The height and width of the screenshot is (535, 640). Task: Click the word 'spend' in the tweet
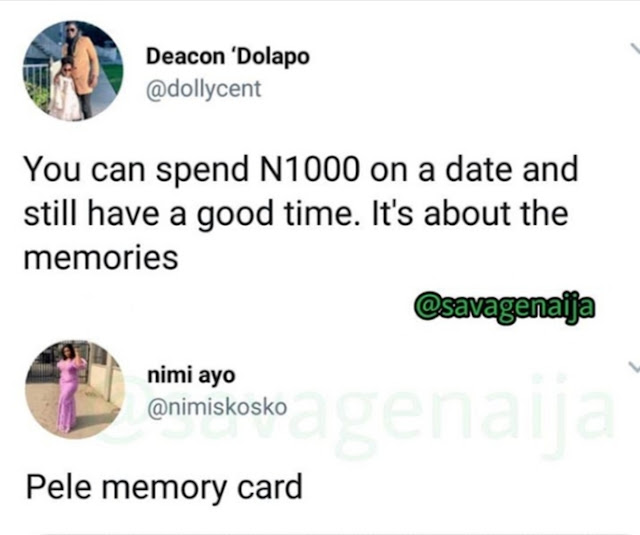pyautogui.click(x=202, y=171)
